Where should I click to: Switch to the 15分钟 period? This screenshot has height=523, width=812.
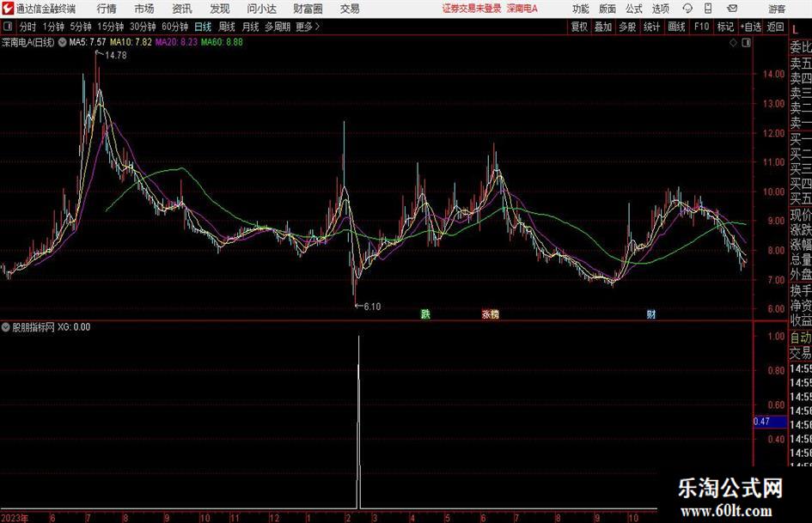click(x=111, y=27)
